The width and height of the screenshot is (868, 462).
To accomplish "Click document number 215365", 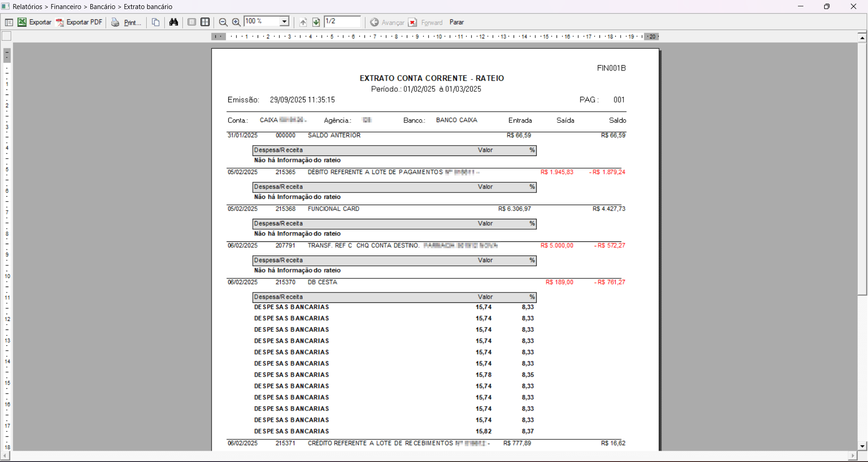I will (285, 172).
